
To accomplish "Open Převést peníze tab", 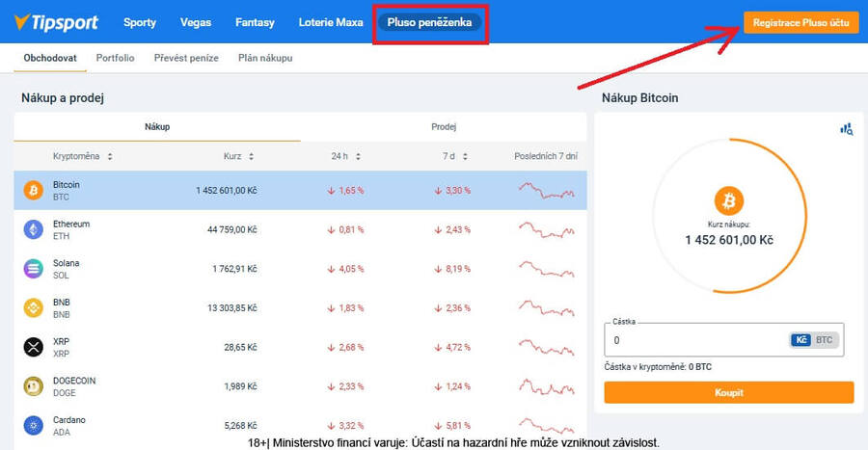I will pos(186,58).
